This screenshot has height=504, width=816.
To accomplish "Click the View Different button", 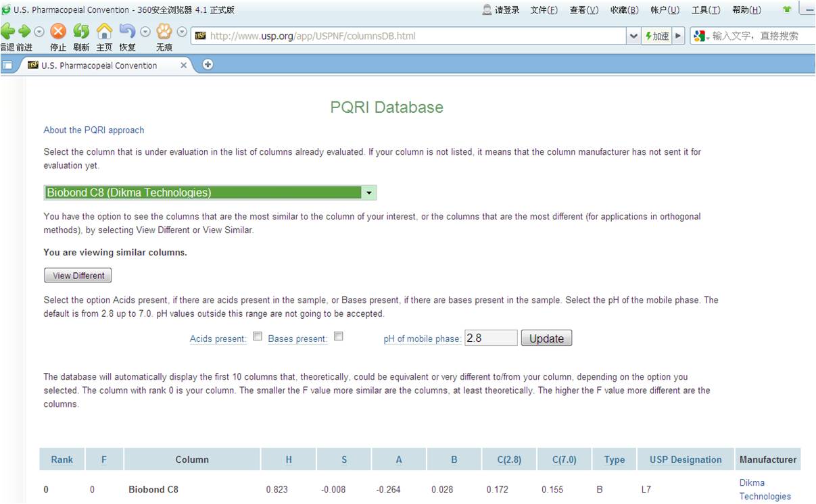I will 78,276.
